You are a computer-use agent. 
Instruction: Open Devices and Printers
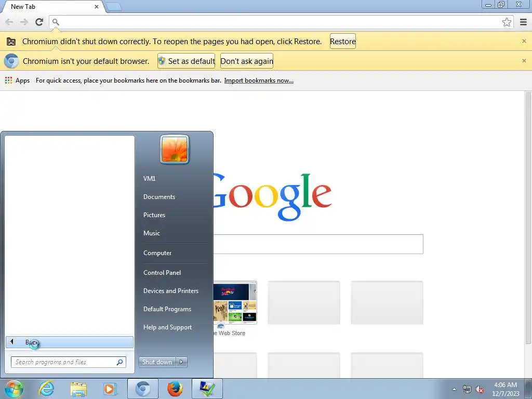tap(170, 291)
